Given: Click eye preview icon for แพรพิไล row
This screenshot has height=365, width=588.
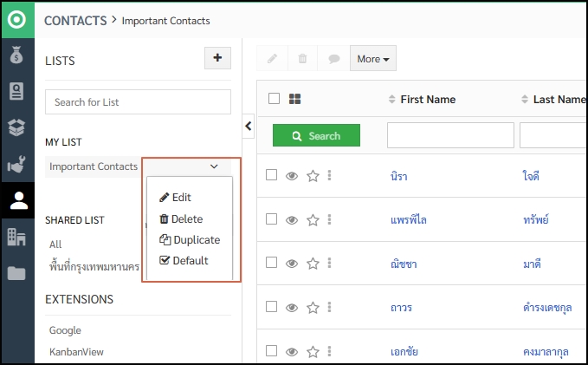Looking at the screenshot, I should tap(292, 219).
